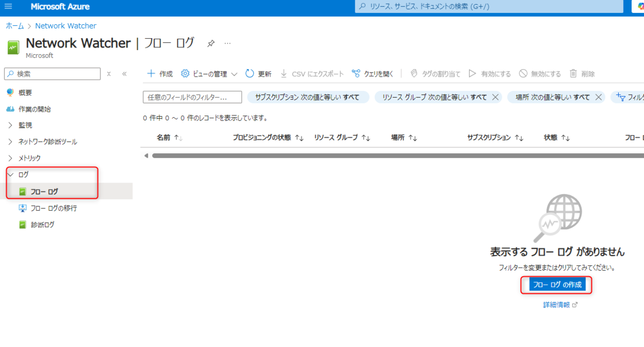Open the 詳細情報 link

pyautogui.click(x=560, y=305)
